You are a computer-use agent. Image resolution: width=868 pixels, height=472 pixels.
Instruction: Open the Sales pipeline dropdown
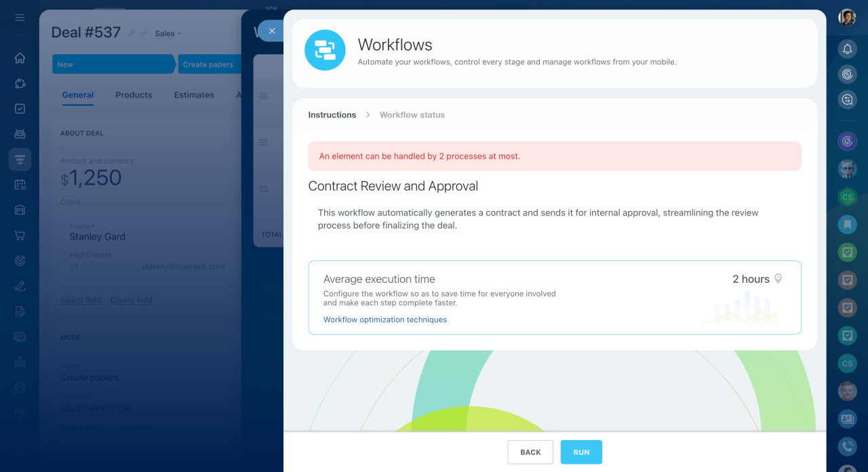[167, 33]
